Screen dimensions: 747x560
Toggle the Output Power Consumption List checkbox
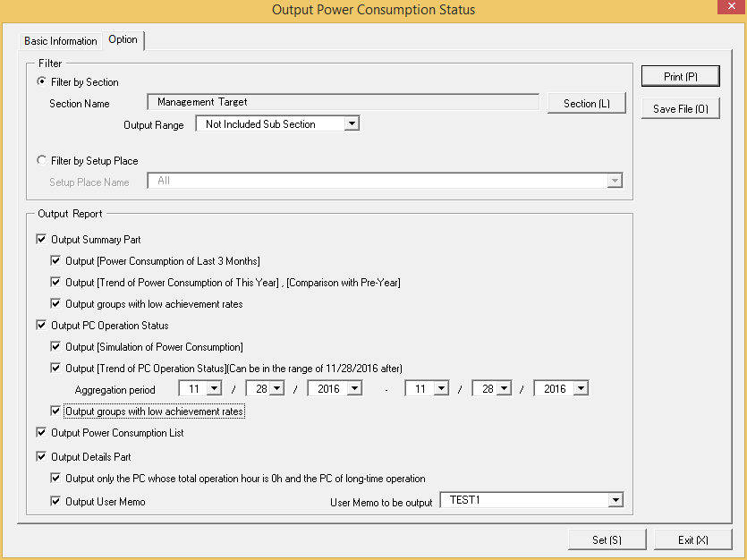point(41,432)
